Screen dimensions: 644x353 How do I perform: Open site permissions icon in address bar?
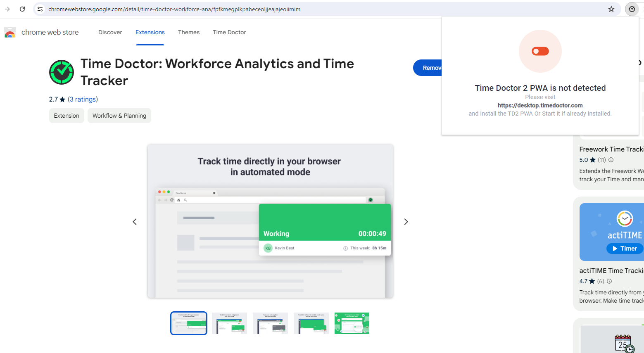(x=39, y=9)
